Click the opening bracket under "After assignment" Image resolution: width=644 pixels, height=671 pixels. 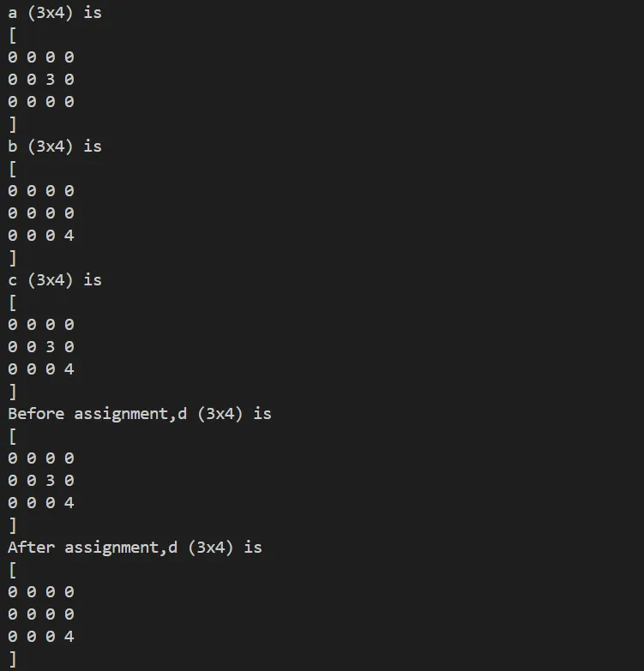click(12, 571)
